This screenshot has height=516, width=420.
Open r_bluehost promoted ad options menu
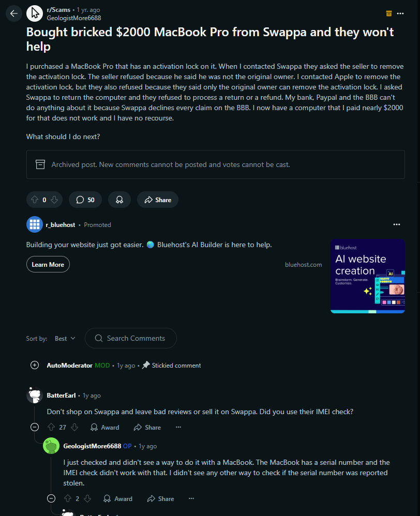coord(397,224)
